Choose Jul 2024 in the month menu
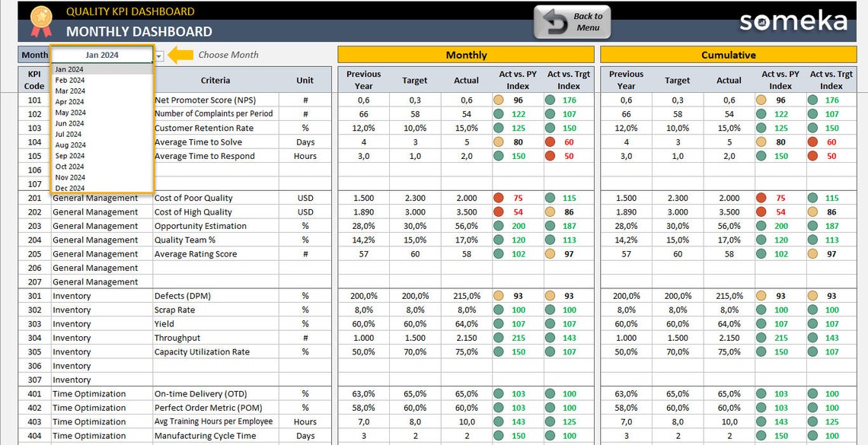This screenshot has width=868, height=445. point(68,134)
